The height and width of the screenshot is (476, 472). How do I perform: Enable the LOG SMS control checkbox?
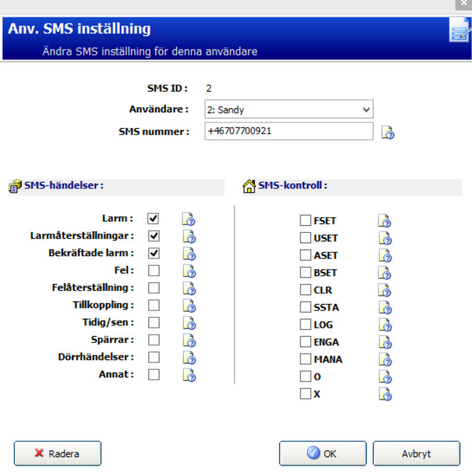[x=305, y=324]
